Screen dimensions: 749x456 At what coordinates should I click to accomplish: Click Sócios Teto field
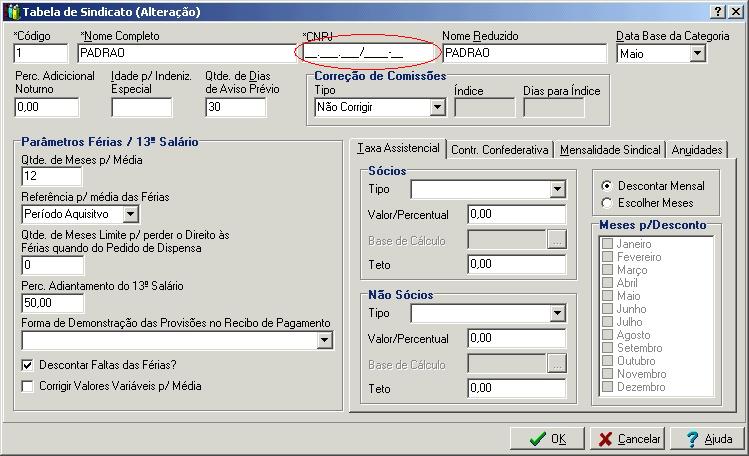pyautogui.click(x=517, y=264)
